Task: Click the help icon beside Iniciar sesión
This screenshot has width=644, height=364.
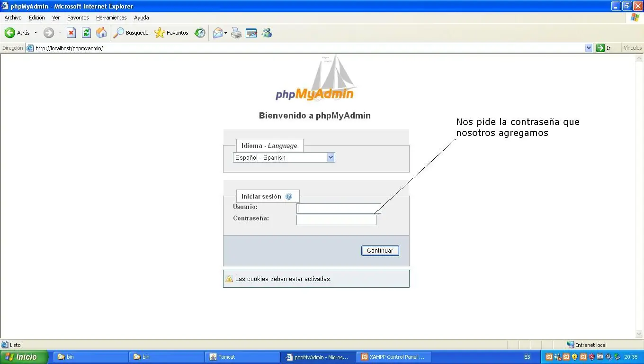Action: click(x=289, y=196)
